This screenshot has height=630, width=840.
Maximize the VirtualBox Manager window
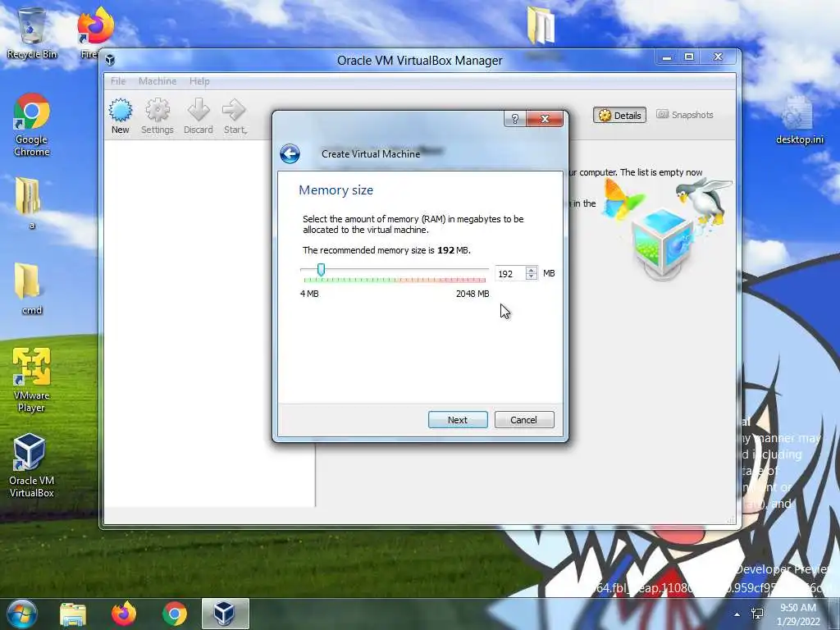[x=689, y=57]
